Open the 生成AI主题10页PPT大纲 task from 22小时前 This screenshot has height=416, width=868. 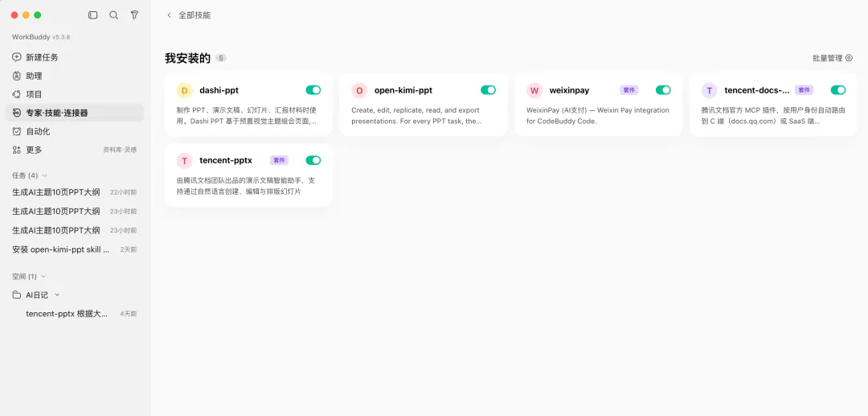coord(75,192)
